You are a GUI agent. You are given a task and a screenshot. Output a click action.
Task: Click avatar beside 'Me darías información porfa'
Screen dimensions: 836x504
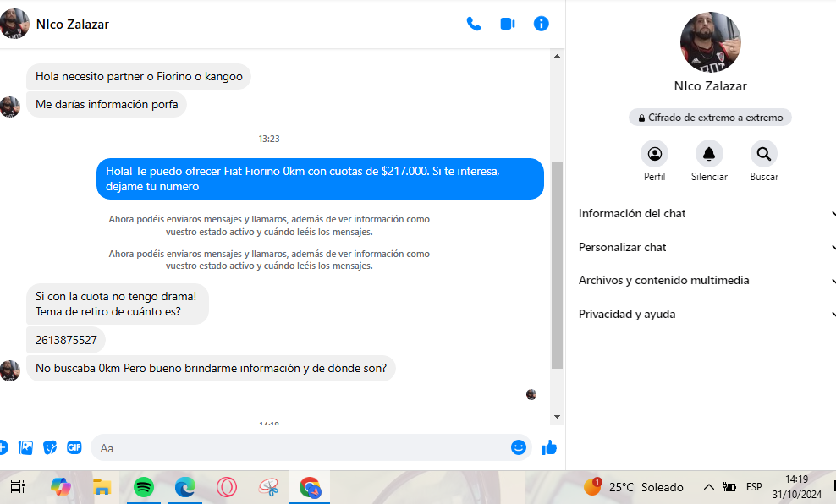(x=10, y=107)
